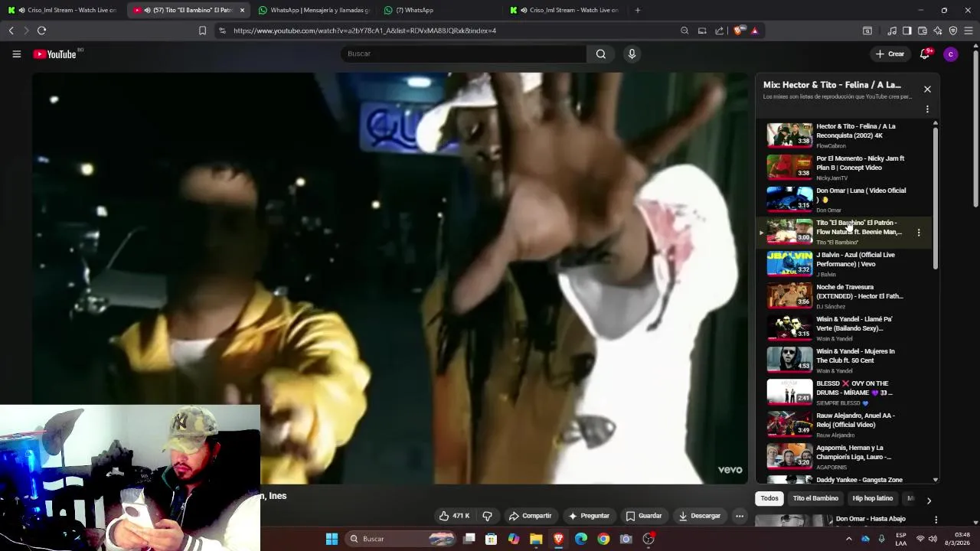Start voice search with microphone icon
The height and width of the screenshot is (551, 980).
tap(632, 54)
